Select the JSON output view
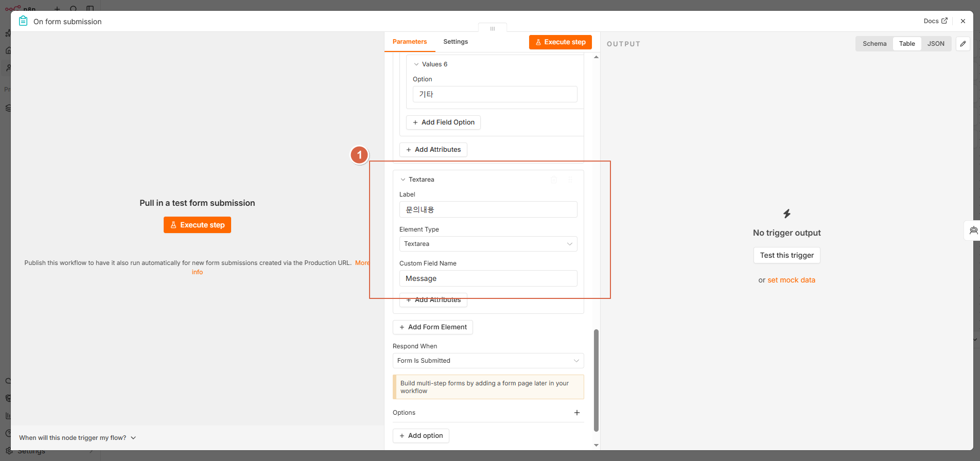 click(x=936, y=44)
